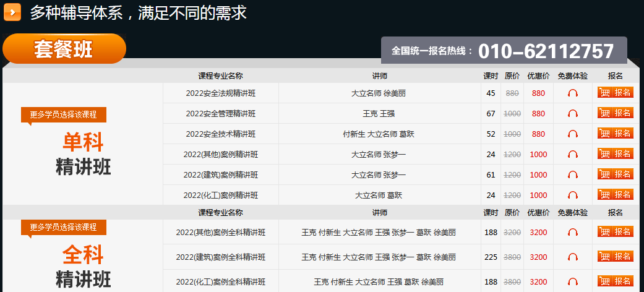This screenshot has height=292, width=644.
Task: Open free trial headphone for 2022安全技术精讲班
Action: (x=572, y=134)
